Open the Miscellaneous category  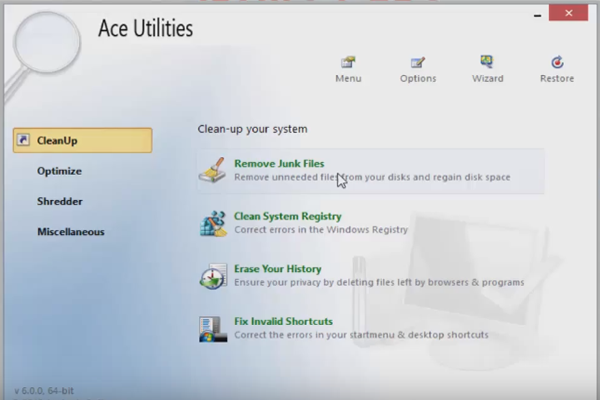71,232
